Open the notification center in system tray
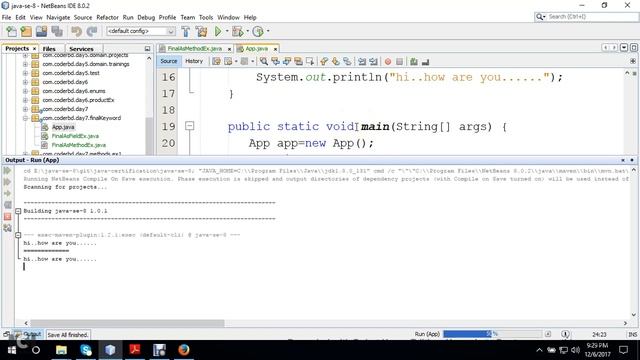The image size is (640, 360). tap(623, 350)
